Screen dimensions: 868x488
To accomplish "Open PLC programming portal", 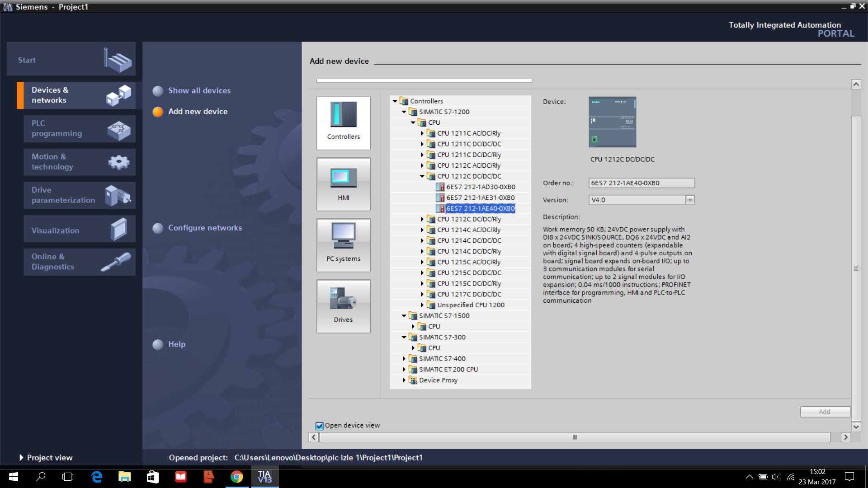I will (80, 129).
